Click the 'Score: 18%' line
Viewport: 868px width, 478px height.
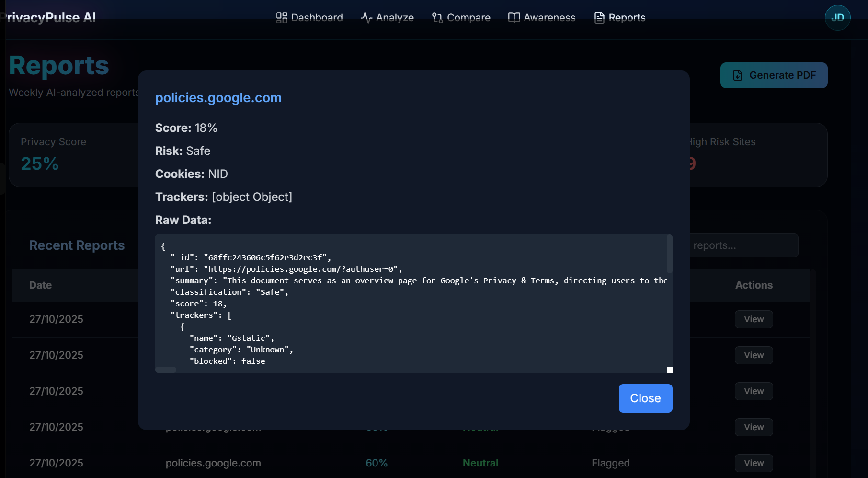coord(186,128)
